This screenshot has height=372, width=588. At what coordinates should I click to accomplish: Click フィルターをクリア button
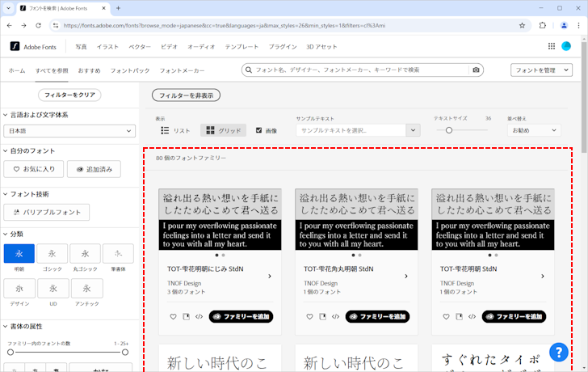coord(69,95)
